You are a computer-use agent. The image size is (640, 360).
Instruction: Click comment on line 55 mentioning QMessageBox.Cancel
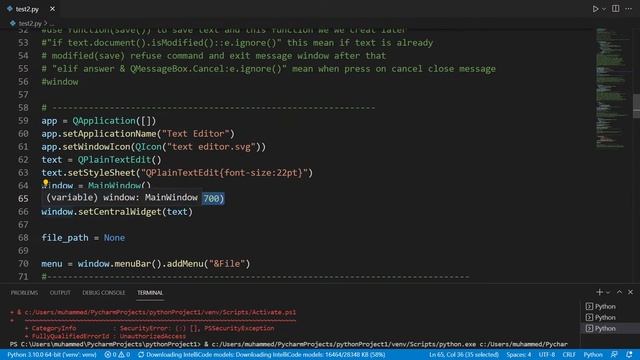pos(269,69)
